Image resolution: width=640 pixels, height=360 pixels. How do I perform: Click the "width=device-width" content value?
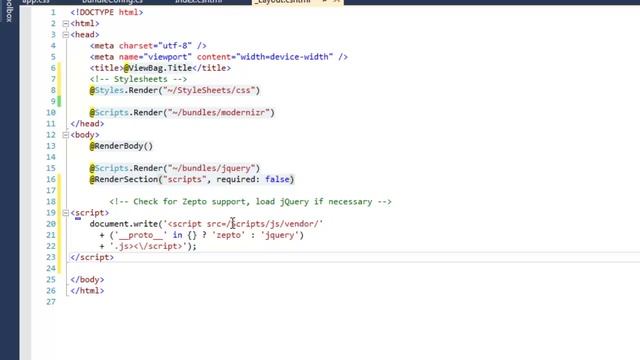(x=285, y=57)
